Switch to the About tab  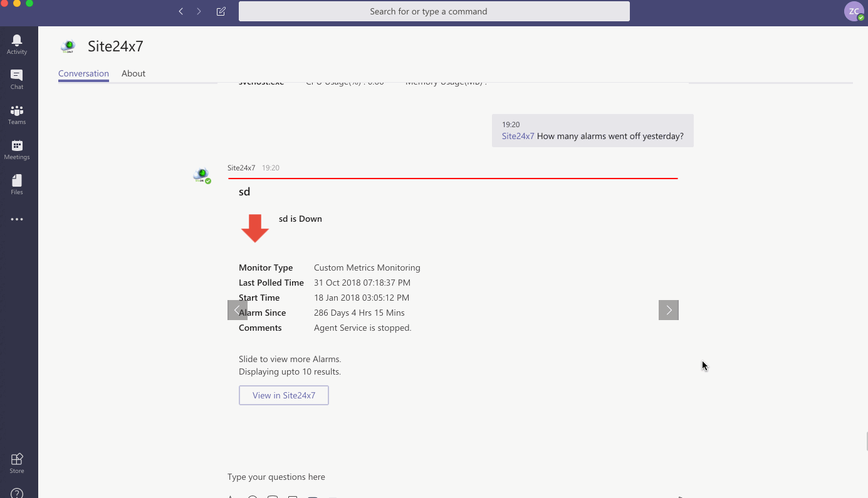[133, 73]
